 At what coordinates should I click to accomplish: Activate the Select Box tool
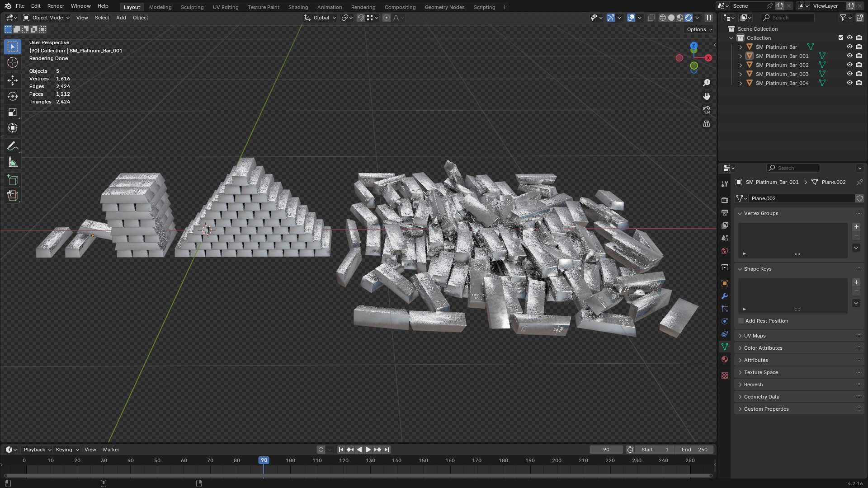tap(13, 47)
